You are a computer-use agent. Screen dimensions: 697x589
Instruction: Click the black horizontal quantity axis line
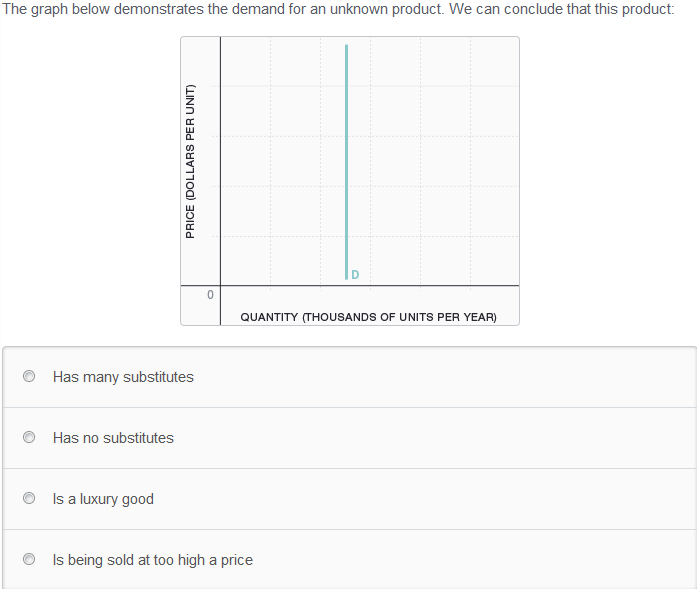400,286
